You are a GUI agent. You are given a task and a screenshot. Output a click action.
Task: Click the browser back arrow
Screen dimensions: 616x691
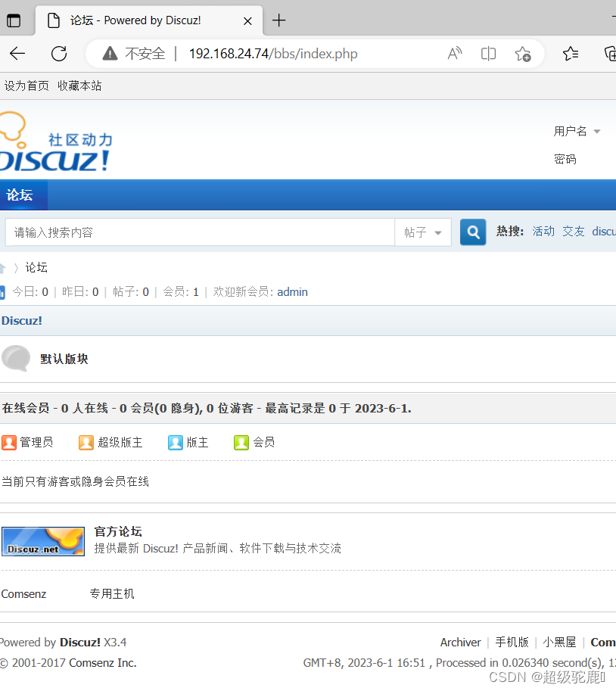(17, 54)
